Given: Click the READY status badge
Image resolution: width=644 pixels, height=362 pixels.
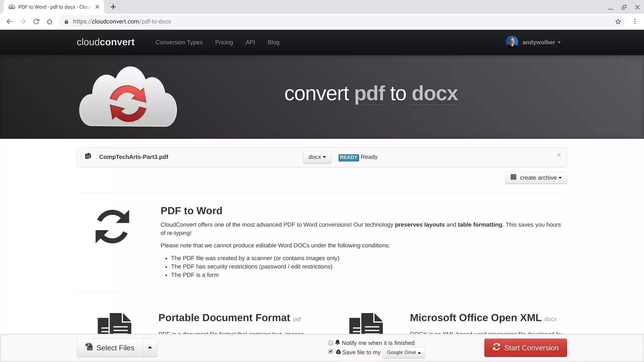Looking at the screenshot, I should tap(348, 157).
